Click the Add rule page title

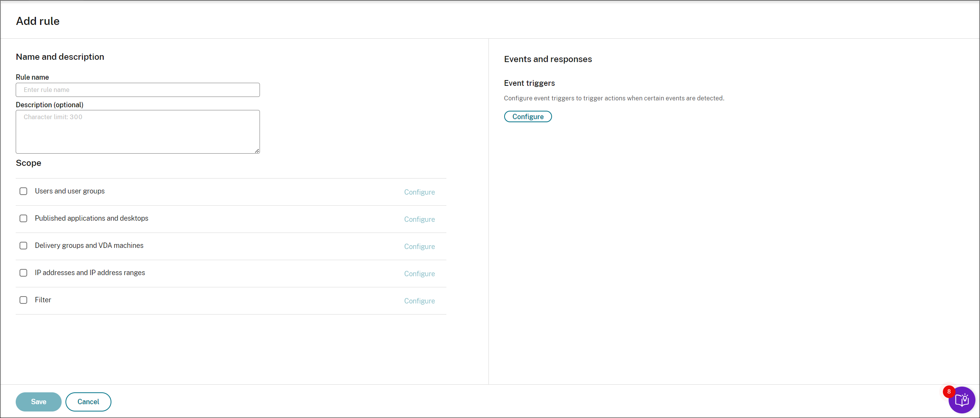click(x=38, y=21)
